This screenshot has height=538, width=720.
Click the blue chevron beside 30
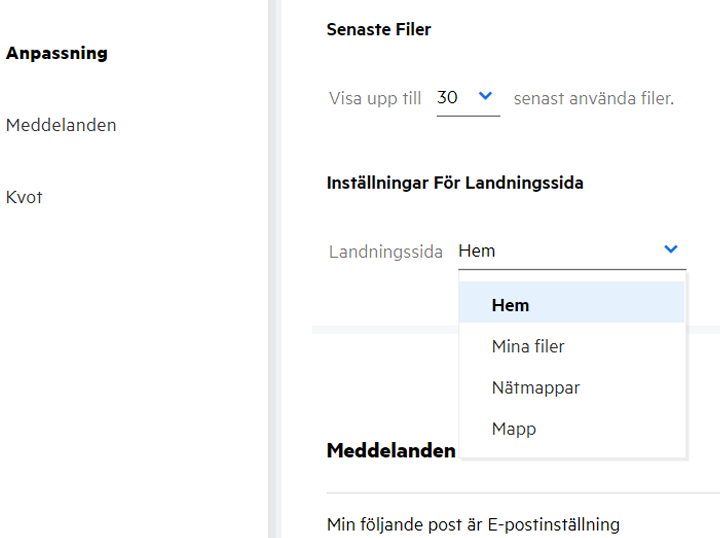coord(486,97)
